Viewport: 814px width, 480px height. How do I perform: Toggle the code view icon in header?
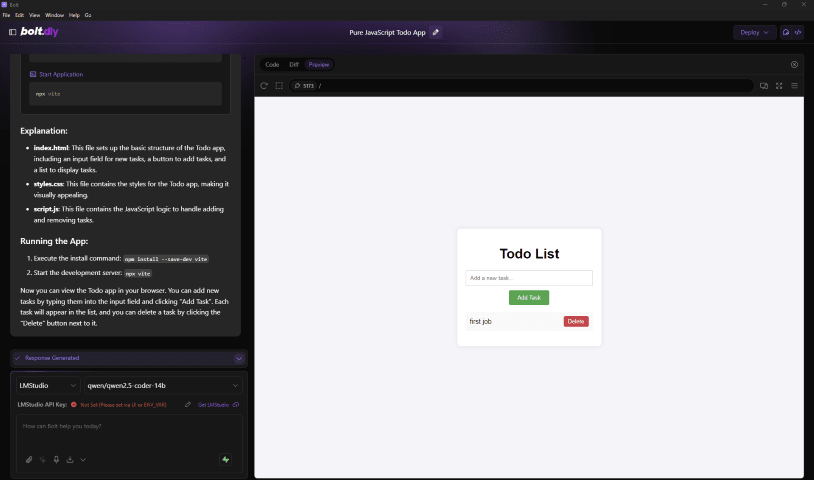click(x=798, y=32)
